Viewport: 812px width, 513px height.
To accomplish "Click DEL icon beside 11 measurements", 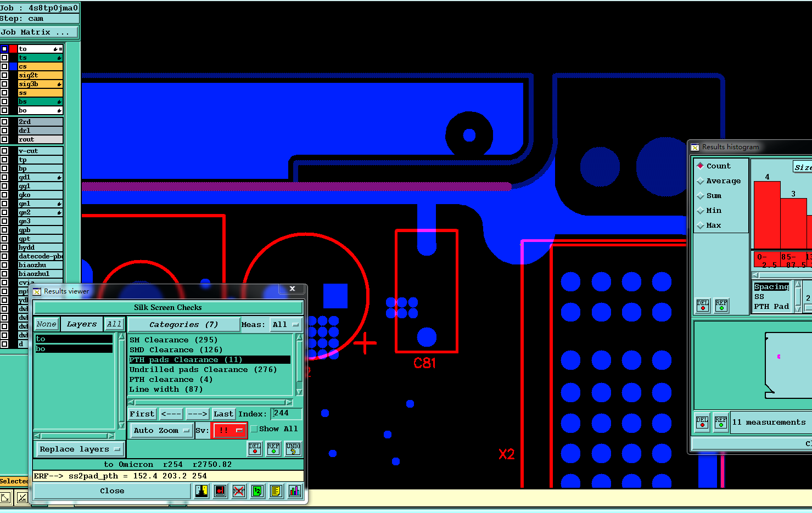I will [702, 422].
